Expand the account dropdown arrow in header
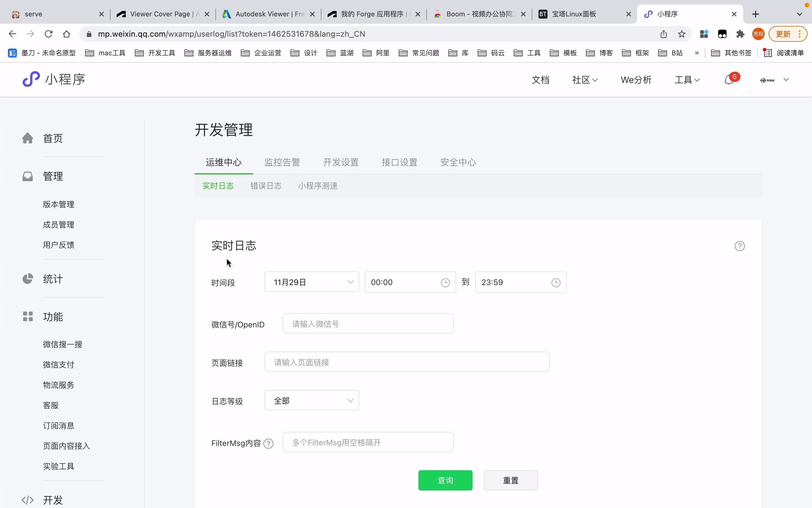This screenshot has height=508, width=812. 786,80
